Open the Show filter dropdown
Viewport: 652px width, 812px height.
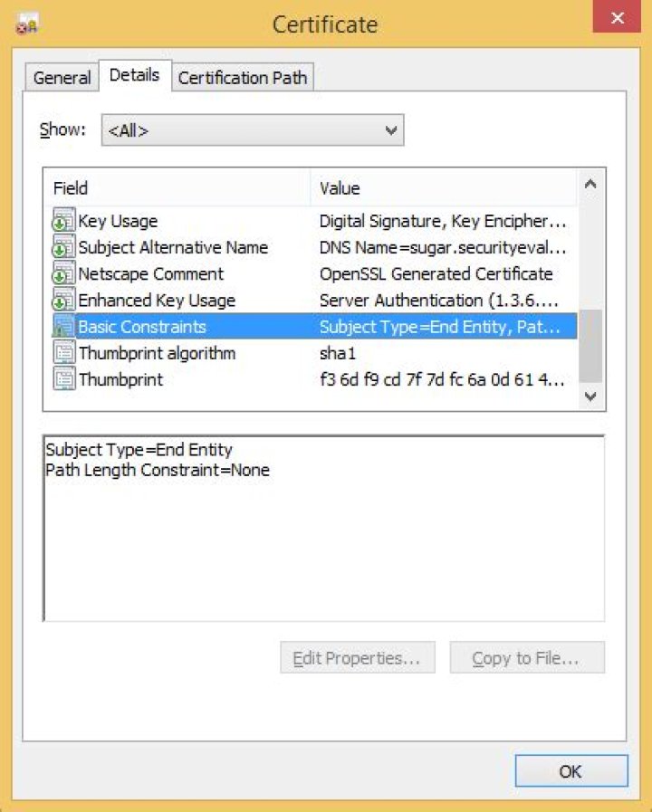pyautogui.click(x=253, y=130)
